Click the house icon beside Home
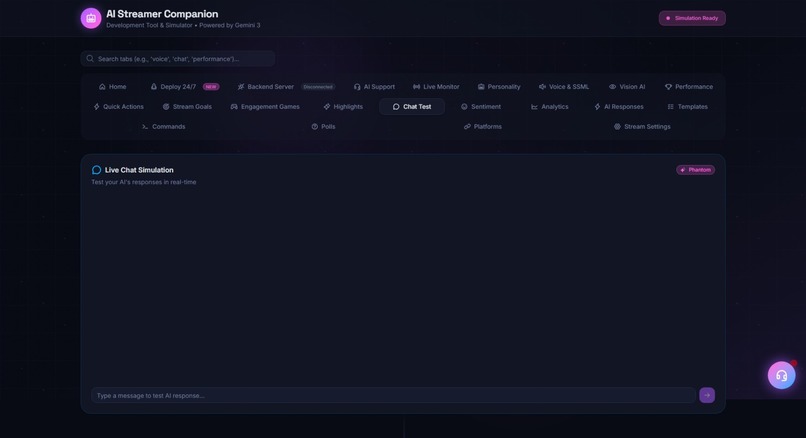Image resolution: width=806 pixels, height=438 pixels. point(102,87)
